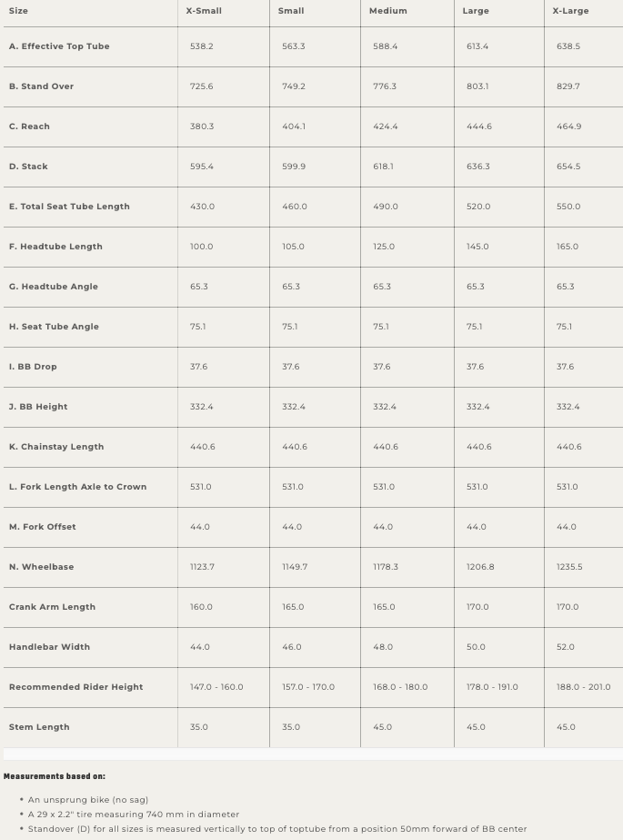
Task: Click the X-Small column header
Action: (204, 11)
